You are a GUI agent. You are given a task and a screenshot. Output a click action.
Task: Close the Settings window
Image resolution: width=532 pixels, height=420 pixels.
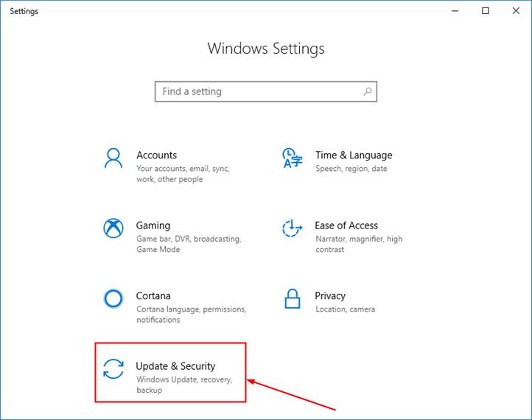[516, 11]
